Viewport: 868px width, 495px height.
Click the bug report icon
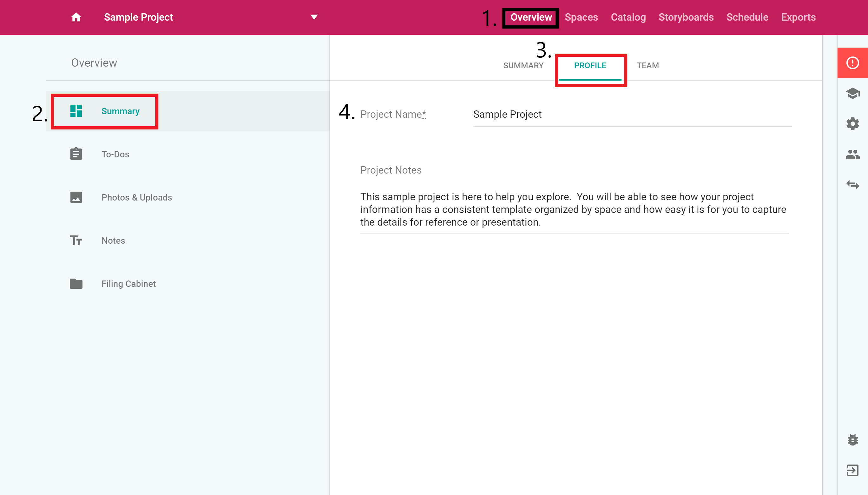(852, 440)
